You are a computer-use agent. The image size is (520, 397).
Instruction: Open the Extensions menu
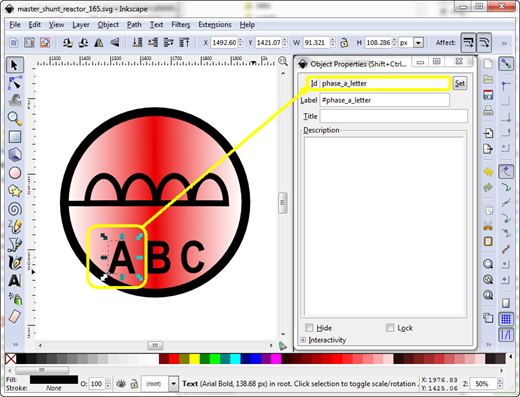pyautogui.click(x=215, y=25)
